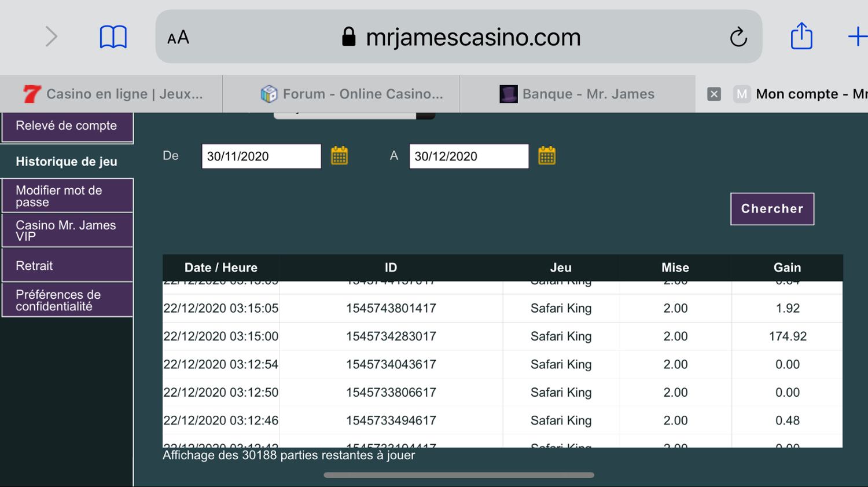Open the calendar picker for A date
Viewport: 868px width, 487px height.
pos(547,156)
